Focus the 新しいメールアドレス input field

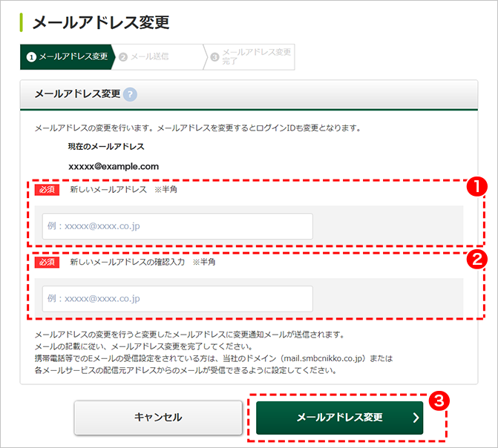pos(177,227)
